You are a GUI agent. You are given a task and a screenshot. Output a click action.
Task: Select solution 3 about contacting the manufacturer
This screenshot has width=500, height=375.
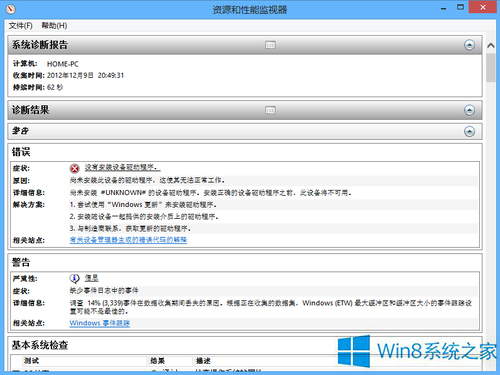coord(130,229)
